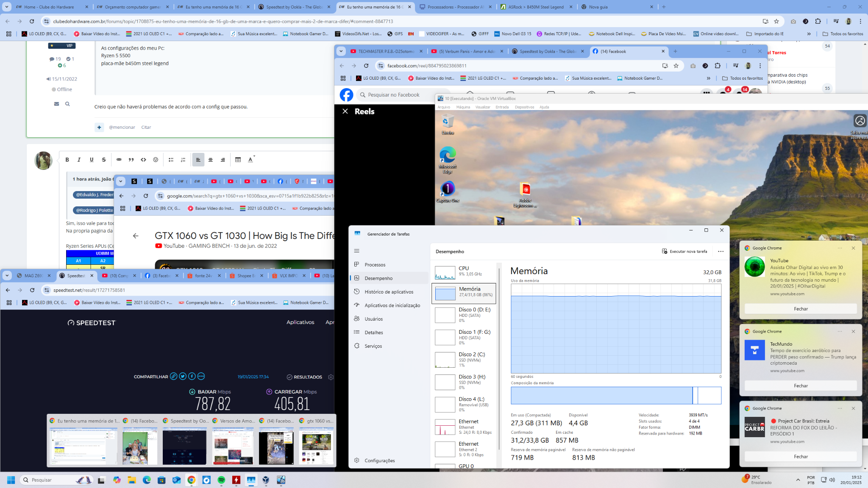Open Speedtest results settings gear
This screenshot has height=488, width=868.
pos(331,377)
